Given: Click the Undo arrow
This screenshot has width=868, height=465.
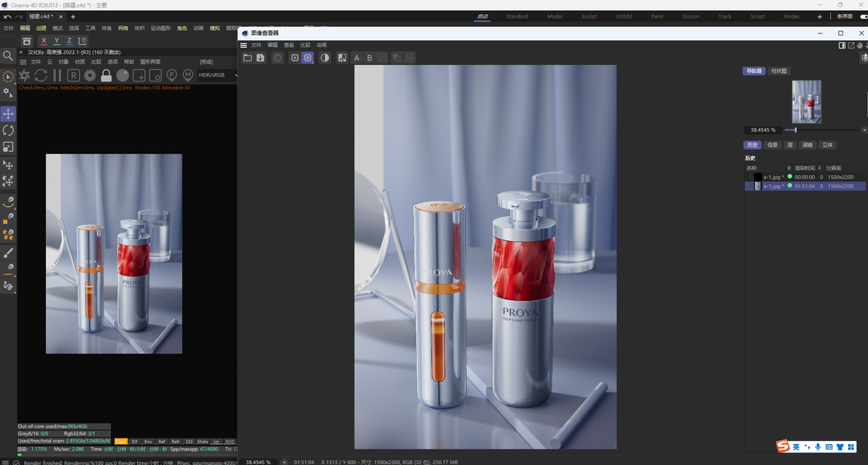Looking at the screenshot, I should [7, 16].
